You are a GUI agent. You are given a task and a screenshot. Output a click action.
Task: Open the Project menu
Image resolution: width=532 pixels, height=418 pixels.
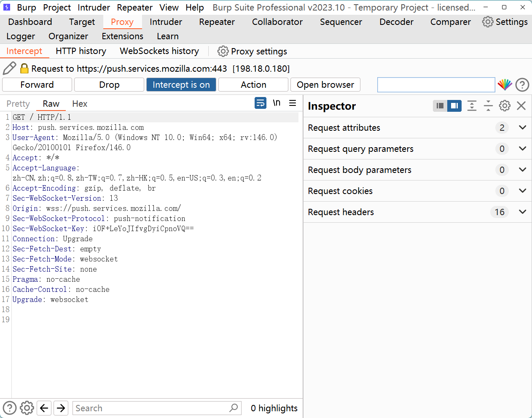point(57,8)
